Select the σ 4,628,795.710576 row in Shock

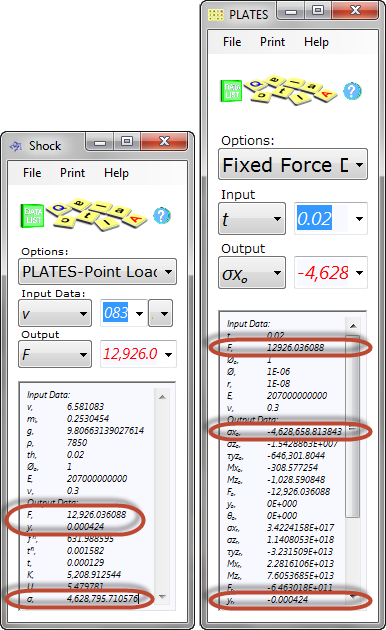(82, 599)
